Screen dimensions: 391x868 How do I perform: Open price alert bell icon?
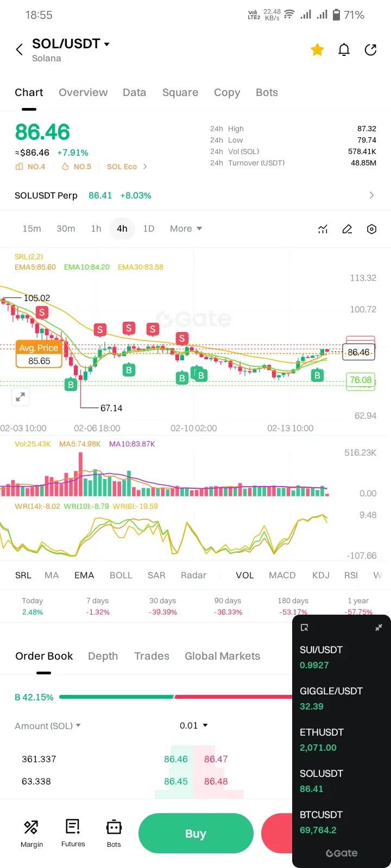pyautogui.click(x=344, y=50)
